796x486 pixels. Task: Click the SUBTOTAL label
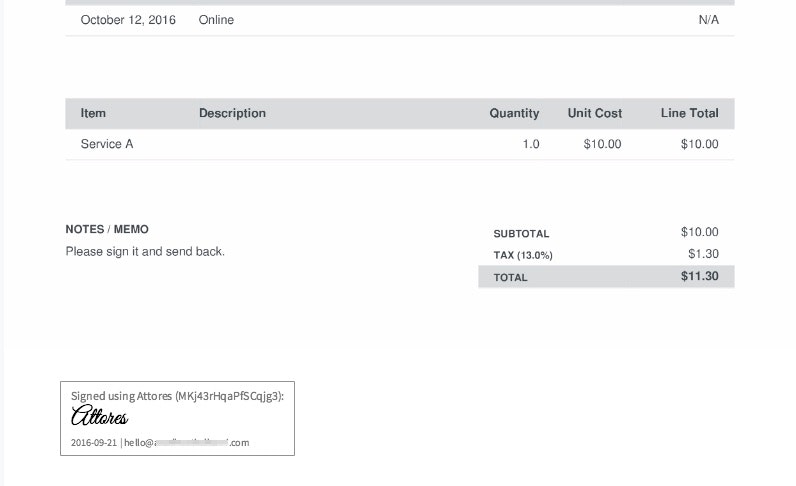tap(521, 234)
